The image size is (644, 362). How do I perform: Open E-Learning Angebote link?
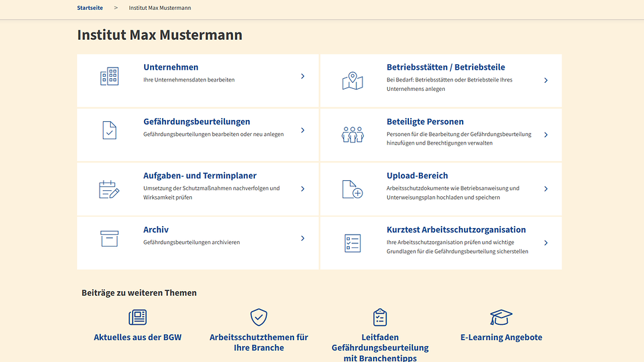pyautogui.click(x=501, y=337)
